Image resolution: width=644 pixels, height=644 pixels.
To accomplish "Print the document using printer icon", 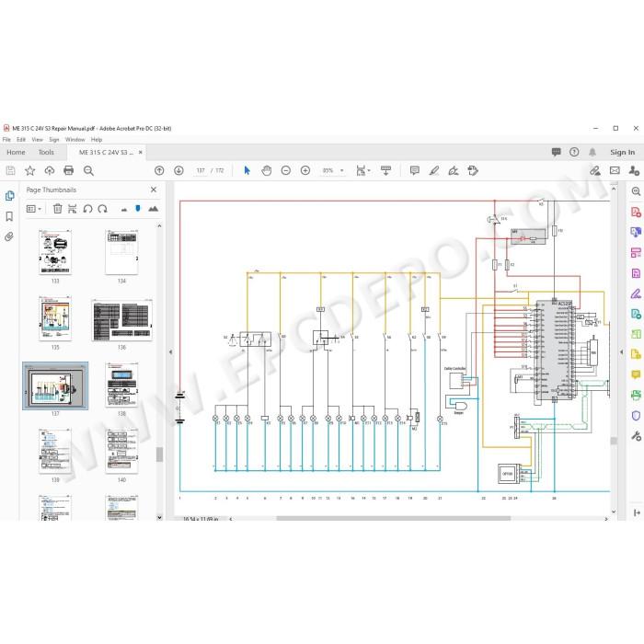I will click(69, 170).
